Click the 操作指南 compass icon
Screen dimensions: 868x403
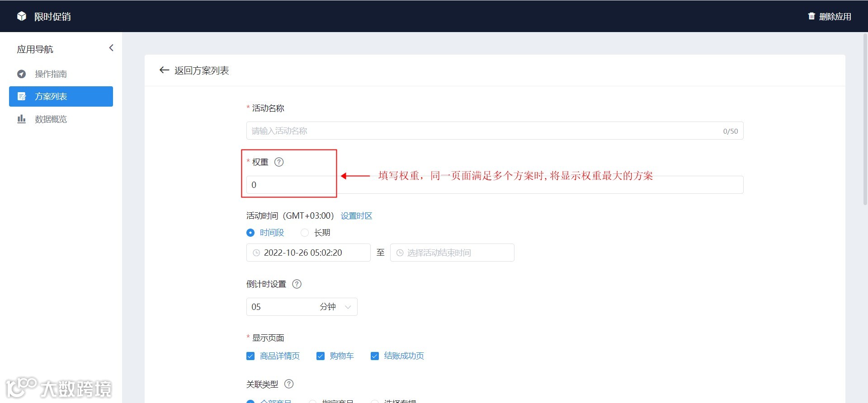[x=21, y=74]
